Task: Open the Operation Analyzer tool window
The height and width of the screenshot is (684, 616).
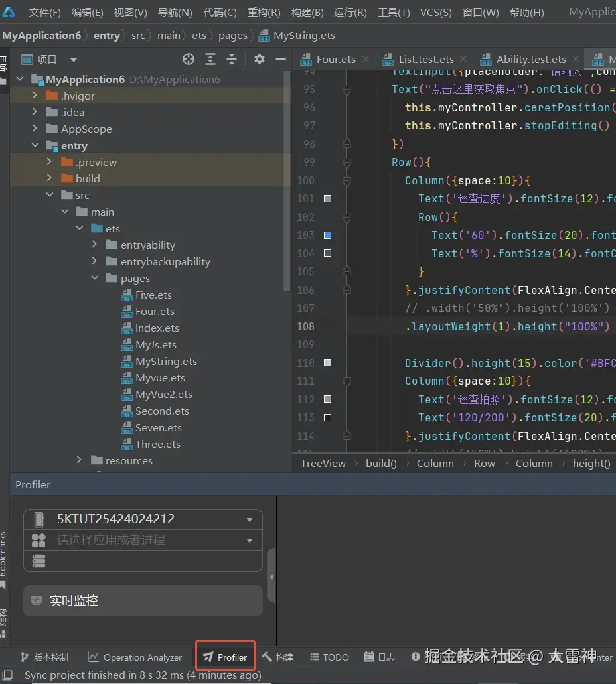Action: [x=135, y=657]
